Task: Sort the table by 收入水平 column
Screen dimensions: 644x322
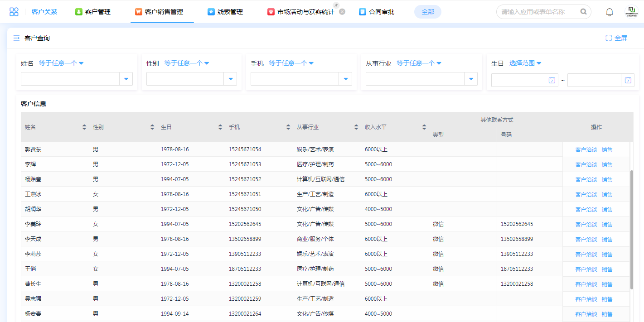Action: point(424,127)
